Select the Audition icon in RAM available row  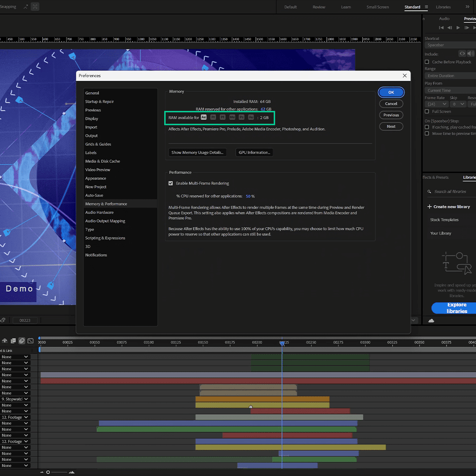pos(251,117)
